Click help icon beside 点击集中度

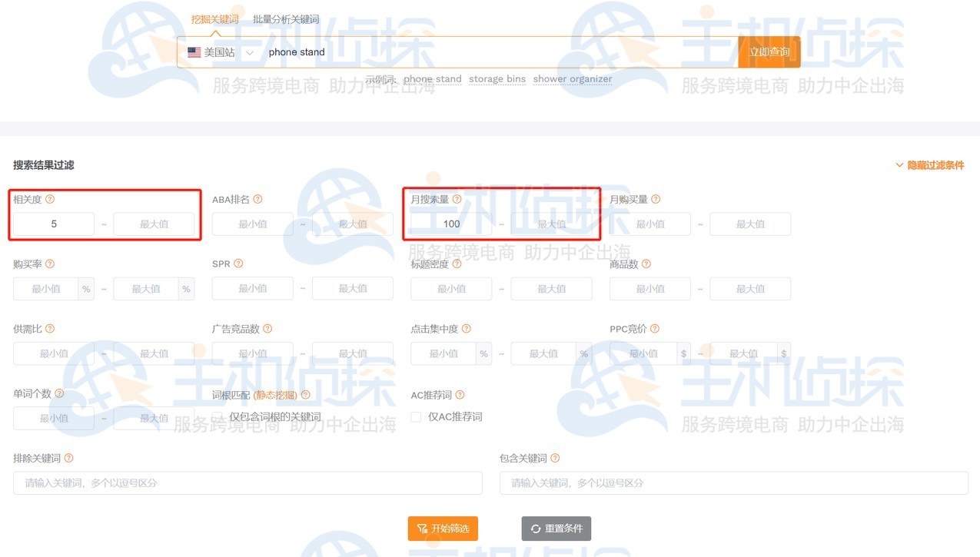click(466, 329)
